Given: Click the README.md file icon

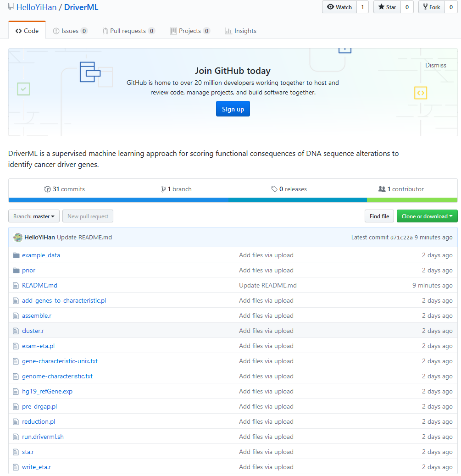Looking at the screenshot, I should point(17,286).
